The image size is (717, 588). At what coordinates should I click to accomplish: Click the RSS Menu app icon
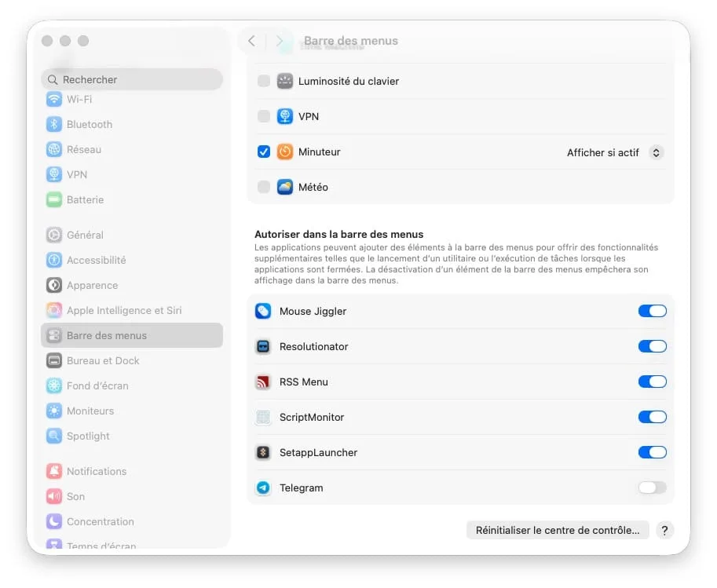click(x=263, y=382)
